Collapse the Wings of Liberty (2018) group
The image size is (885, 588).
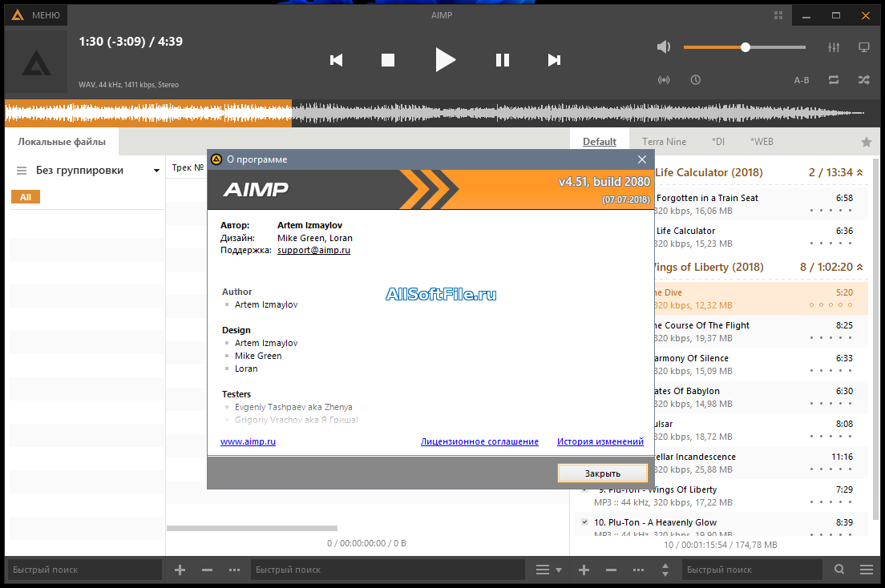point(859,267)
